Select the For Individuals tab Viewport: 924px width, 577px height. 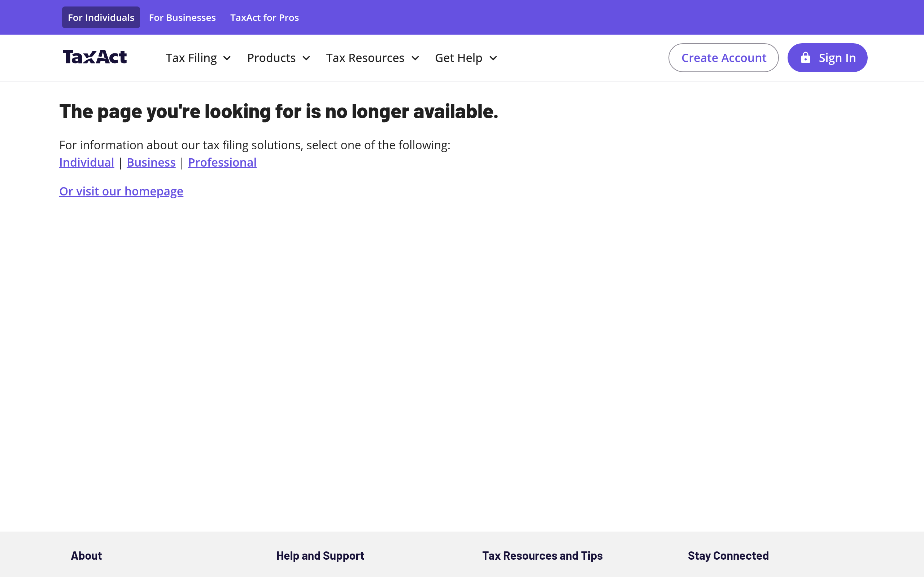[101, 18]
